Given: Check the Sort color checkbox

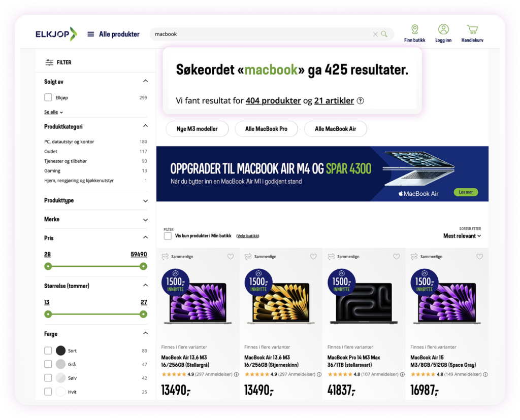Looking at the screenshot, I should pos(48,351).
